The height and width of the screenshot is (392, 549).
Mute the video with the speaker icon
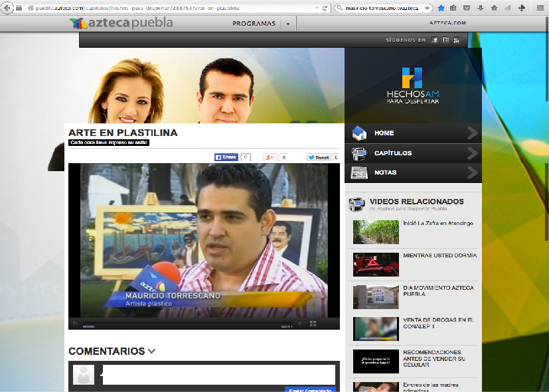pos(299,324)
